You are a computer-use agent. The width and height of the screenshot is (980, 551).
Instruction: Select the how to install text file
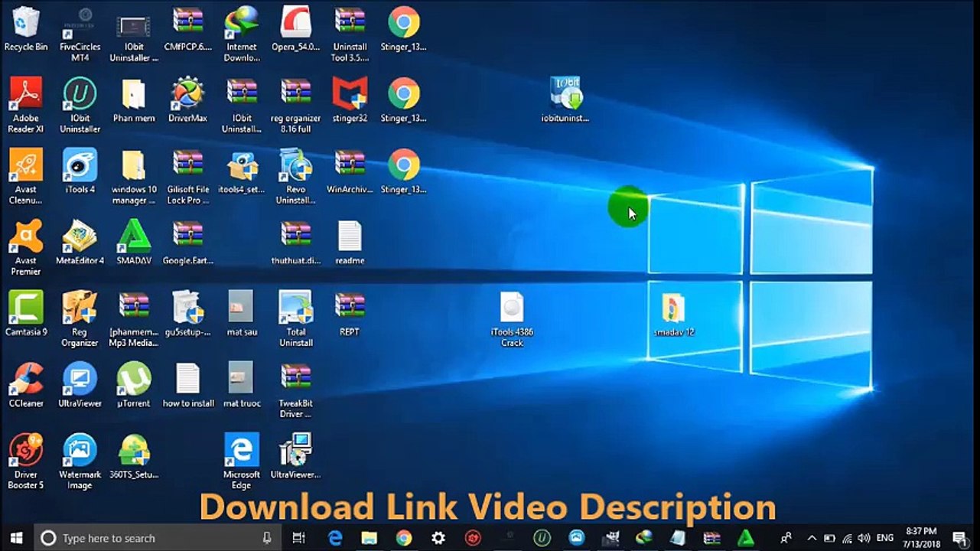(x=187, y=385)
